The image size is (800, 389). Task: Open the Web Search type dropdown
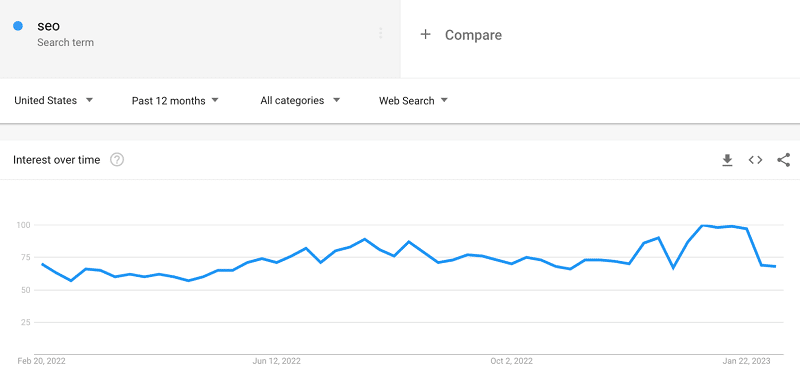point(413,101)
